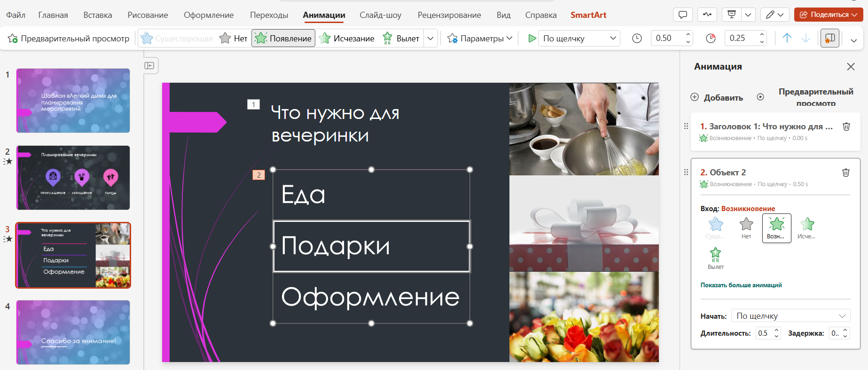Select the Возникновение effect tile in the pane
The image size is (868, 370).
776,228
